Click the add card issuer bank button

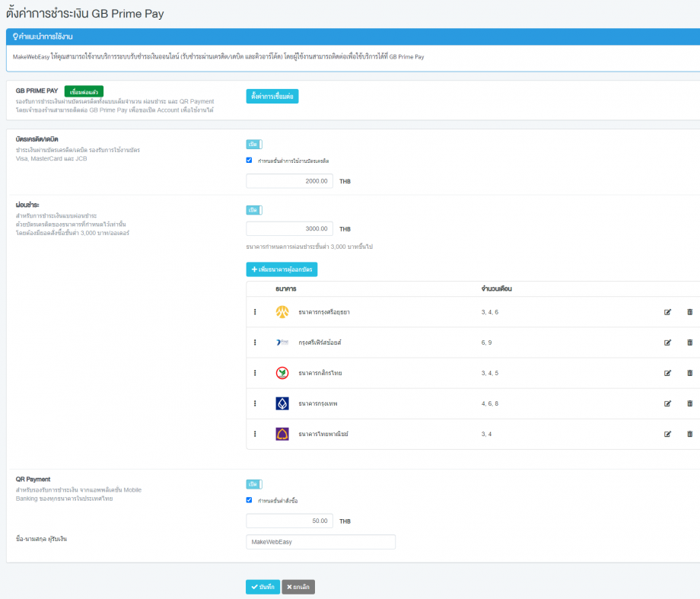click(x=282, y=269)
